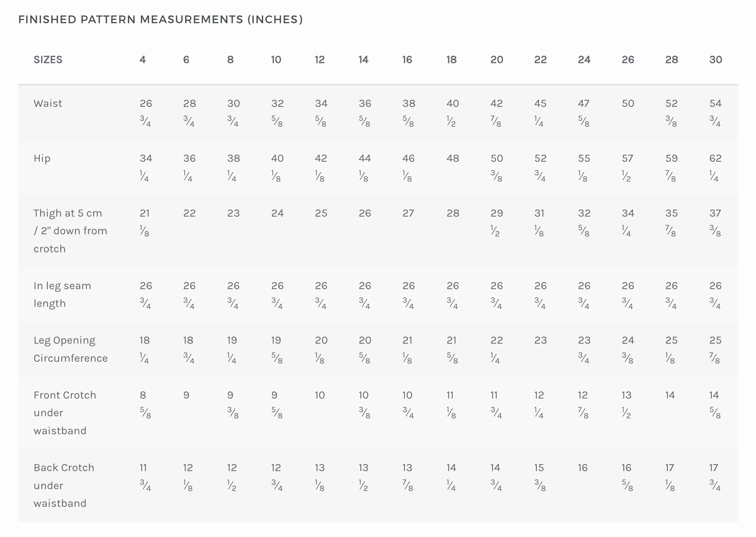Click Hip value 62 for size 30
Viewport: 756px width, 537px height.
click(715, 168)
